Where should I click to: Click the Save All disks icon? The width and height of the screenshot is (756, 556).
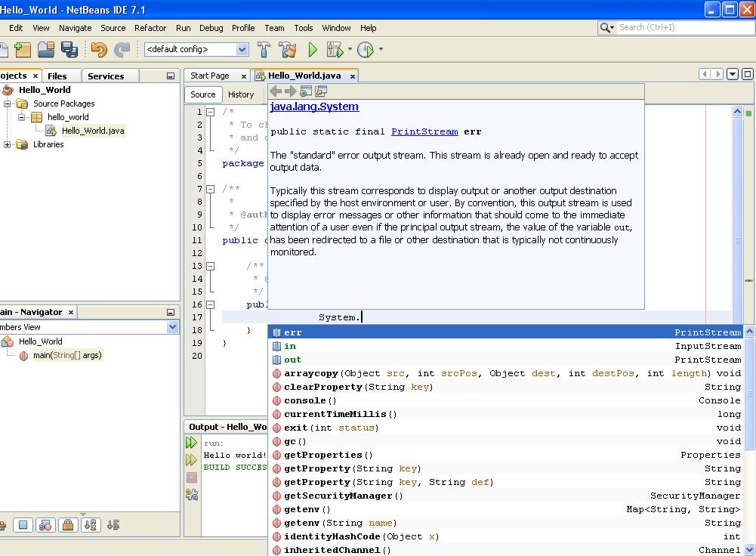coord(69,50)
